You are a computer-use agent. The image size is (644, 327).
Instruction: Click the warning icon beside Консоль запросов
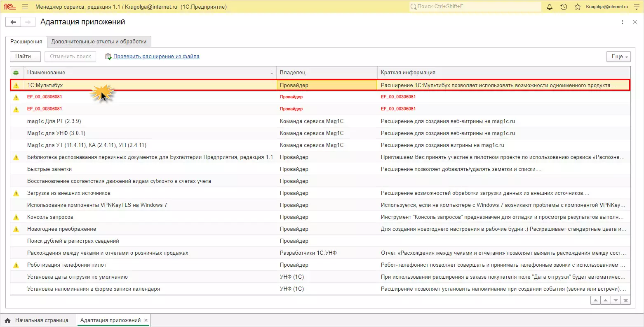click(16, 217)
